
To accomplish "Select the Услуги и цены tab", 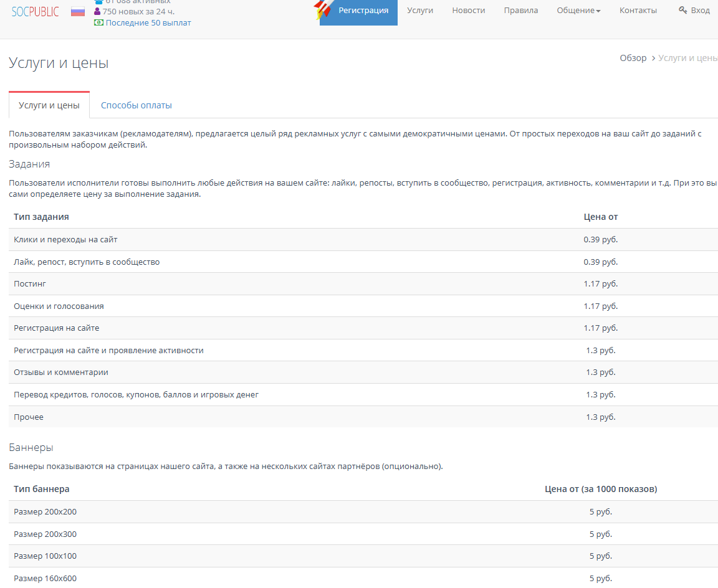I will tap(49, 105).
